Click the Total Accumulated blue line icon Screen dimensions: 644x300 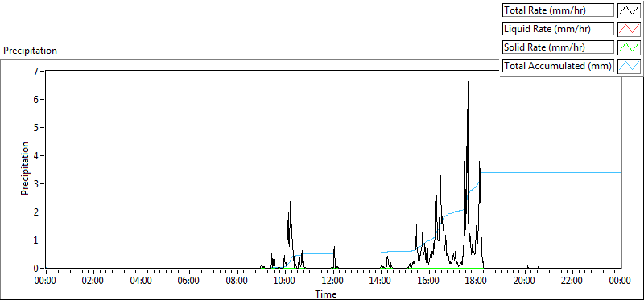point(629,66)
